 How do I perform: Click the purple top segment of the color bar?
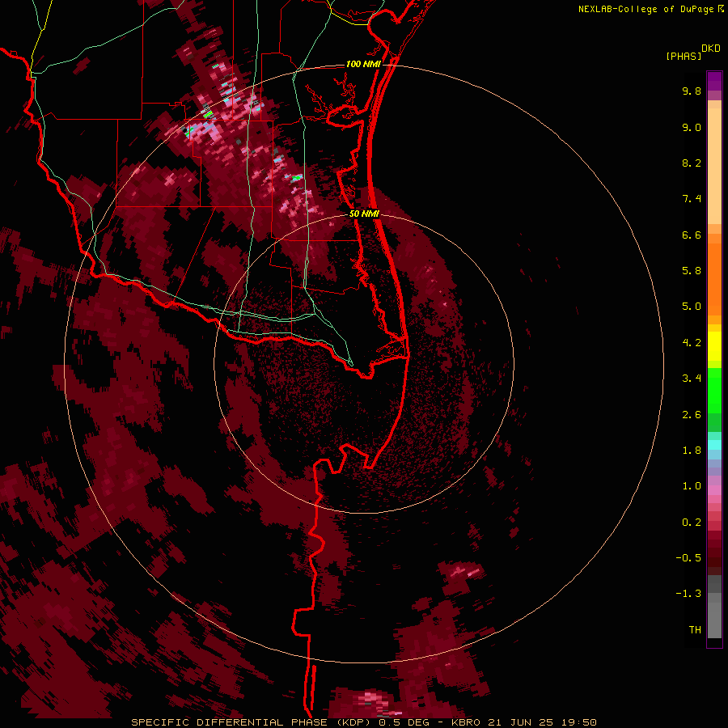pos(714,81)
